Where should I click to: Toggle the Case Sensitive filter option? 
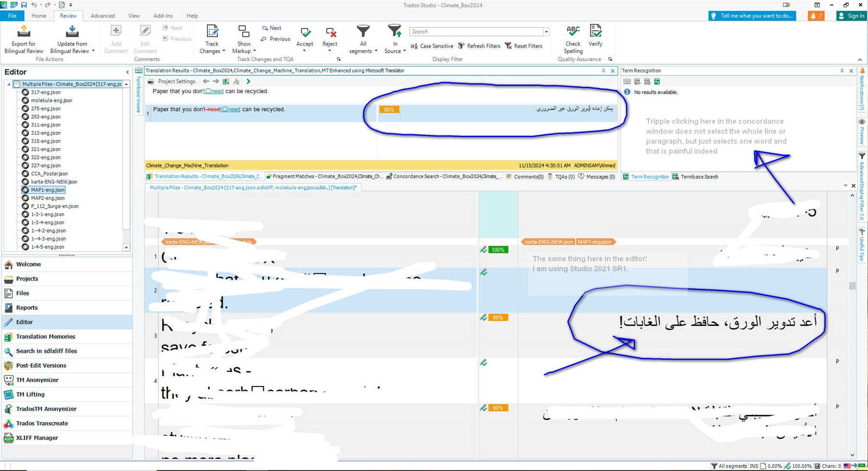pyautogui.click(x=432, y=46)
